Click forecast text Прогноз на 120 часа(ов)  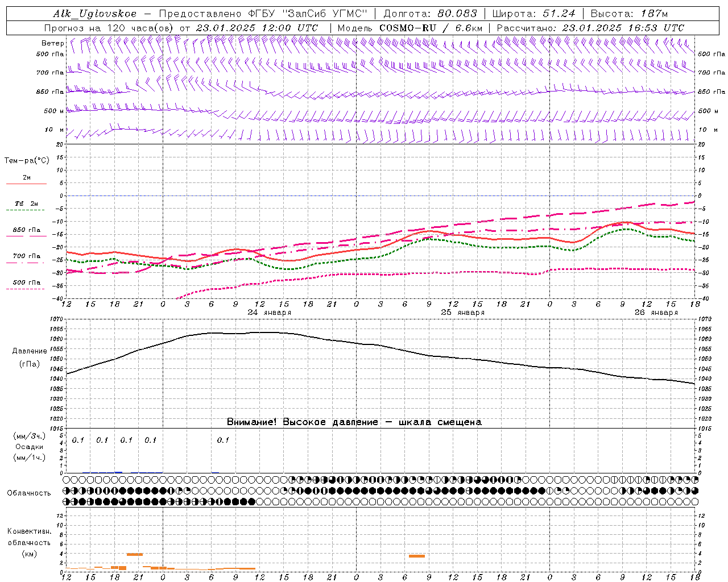tap(109, 28)
